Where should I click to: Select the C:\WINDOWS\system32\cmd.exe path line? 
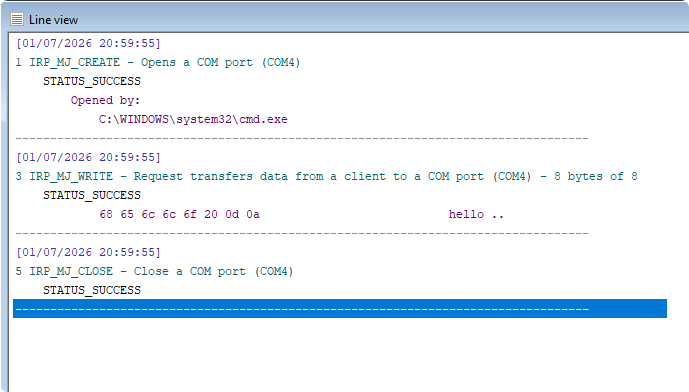coord(193,120)
